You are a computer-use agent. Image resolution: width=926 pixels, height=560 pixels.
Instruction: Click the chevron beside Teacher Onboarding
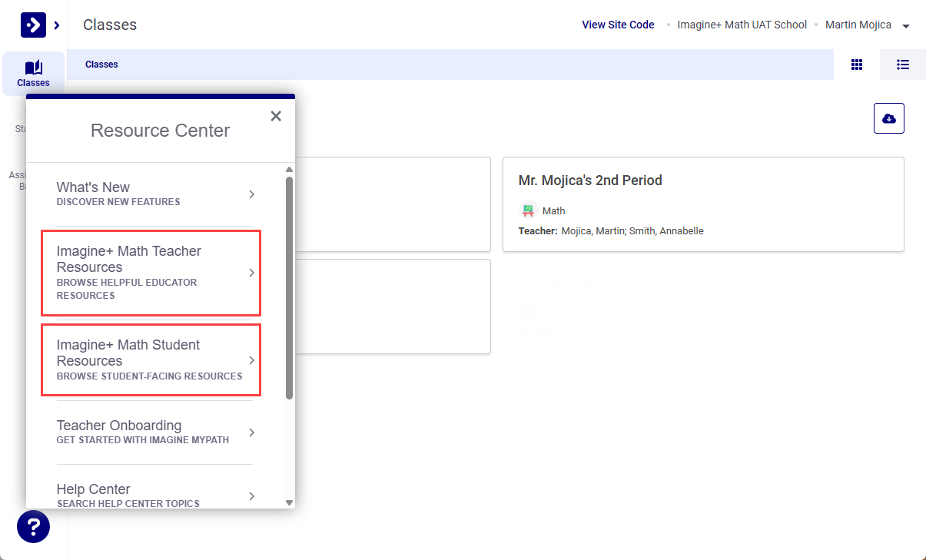pyautogui.click(x=251, y=432)
